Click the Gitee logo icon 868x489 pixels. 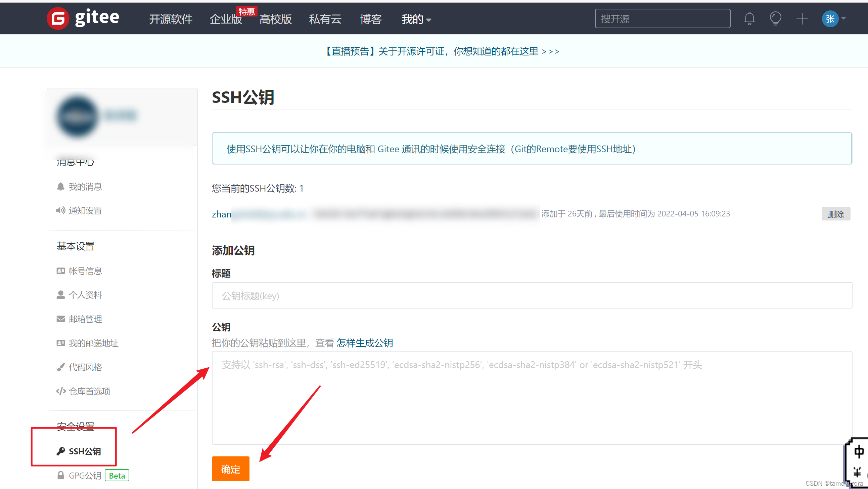coord(58,18)
